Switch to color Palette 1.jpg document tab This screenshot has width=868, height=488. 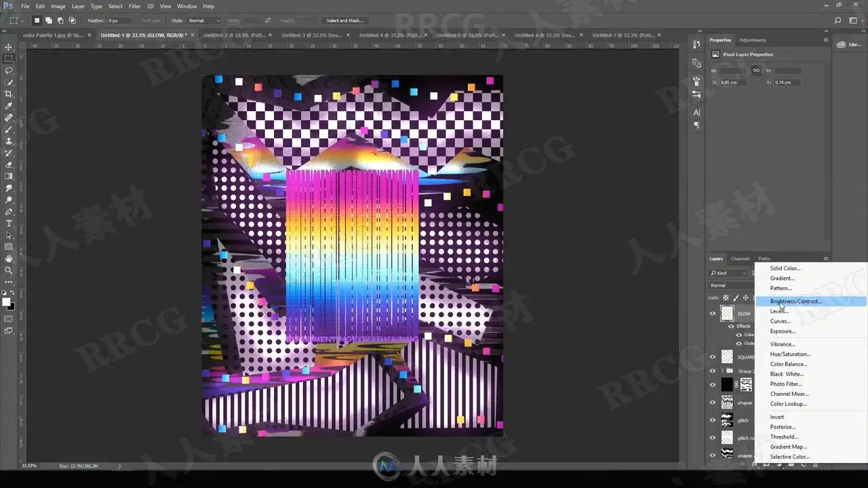point(53,35)
